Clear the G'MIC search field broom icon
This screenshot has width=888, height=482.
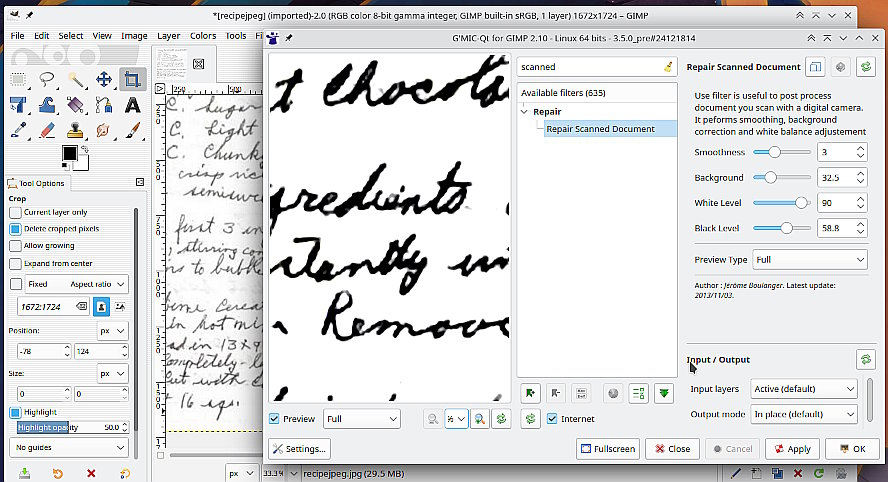coord(668,67)
